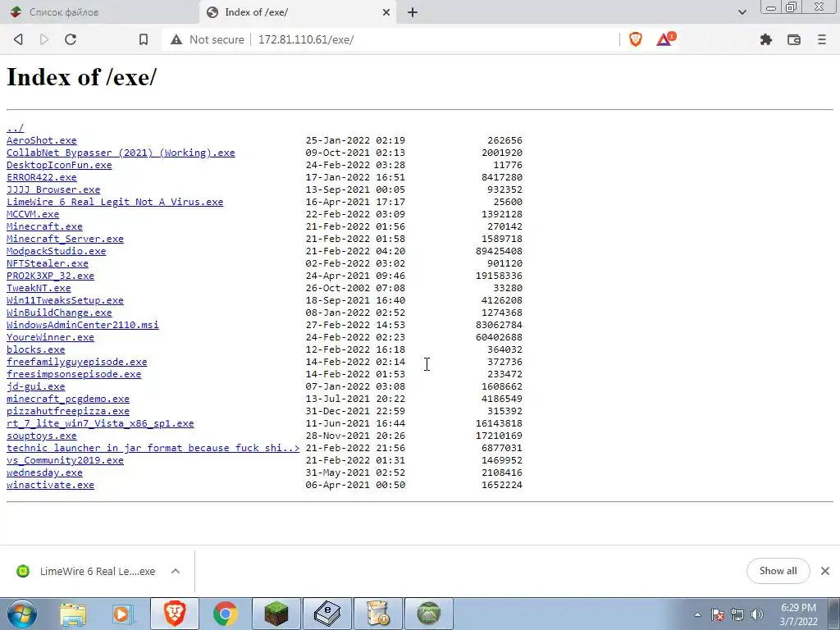Open the Brave Shields lion icon

[636, 39]
